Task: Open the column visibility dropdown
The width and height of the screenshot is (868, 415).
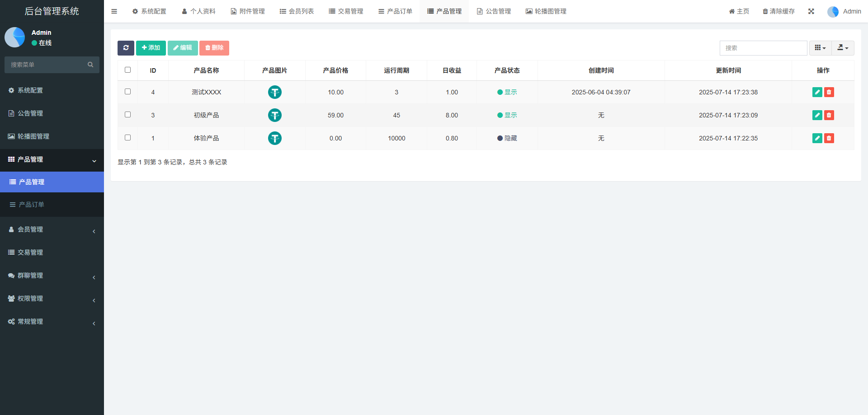Action: [x=820, y=48]
